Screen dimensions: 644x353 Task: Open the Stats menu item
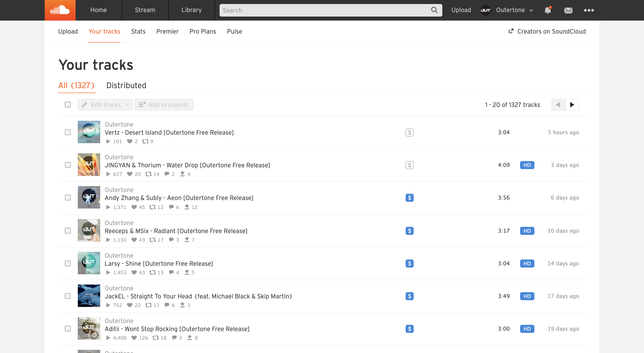pos(138,31)
